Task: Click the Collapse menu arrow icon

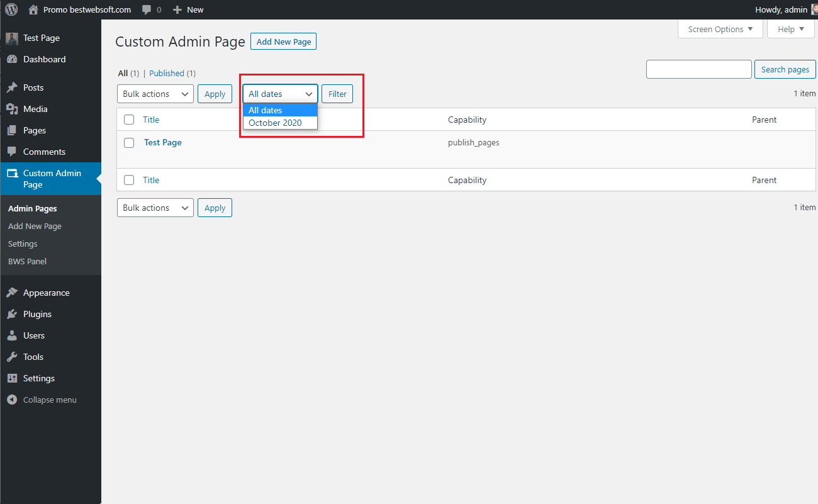Action: [x=12, y=400]
